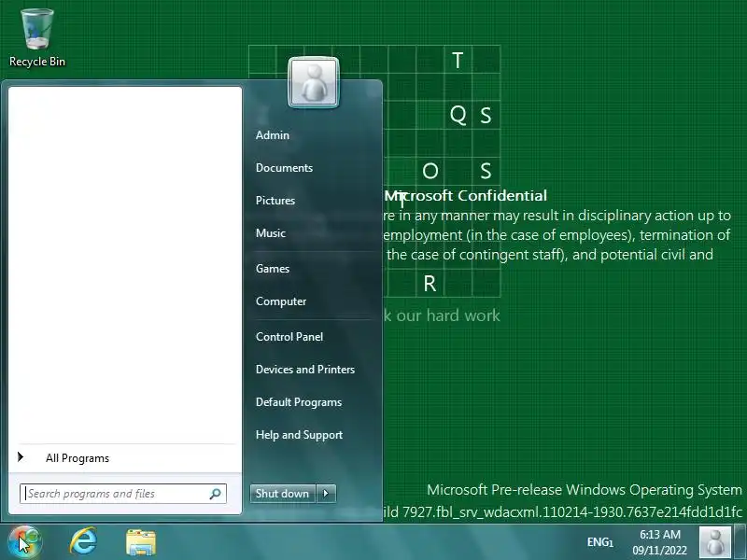Click the Show desktop strip at the taskbar end
Image resolution: width=747 pixels, height=560 pixels.
[x=740, y=541]
